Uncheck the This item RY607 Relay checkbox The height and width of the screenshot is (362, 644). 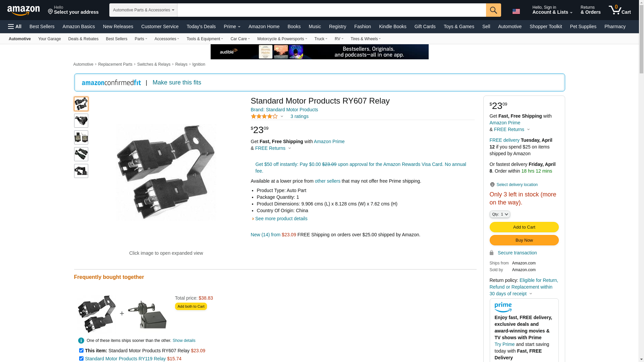81,351
